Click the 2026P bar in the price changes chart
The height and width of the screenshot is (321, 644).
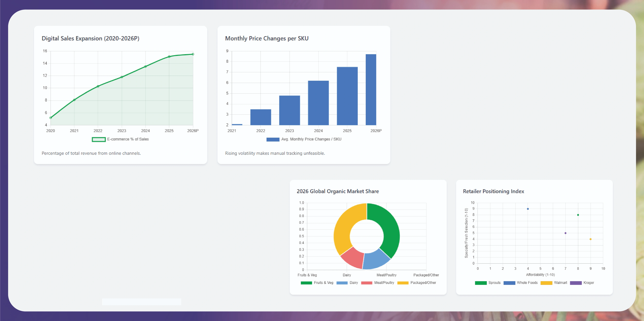371,90
